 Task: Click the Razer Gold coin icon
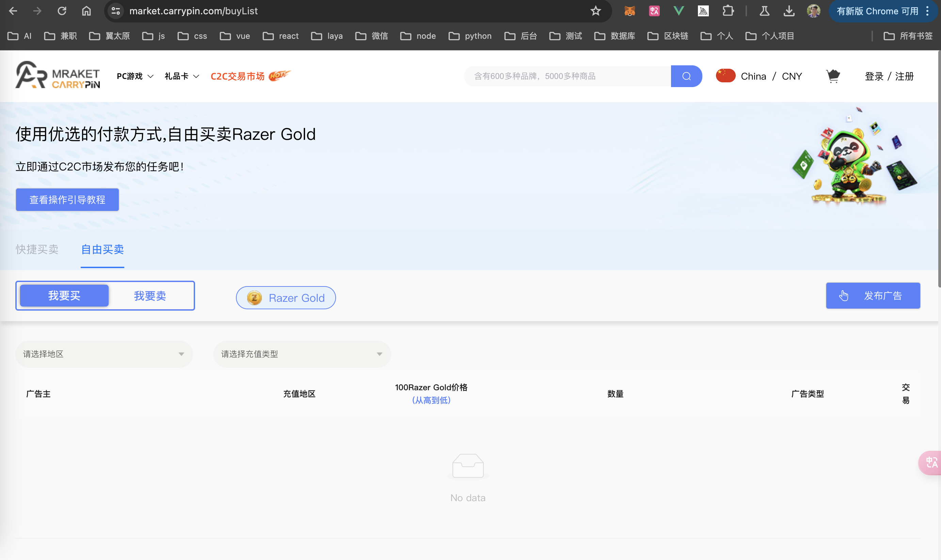click(x=254, y=298)
